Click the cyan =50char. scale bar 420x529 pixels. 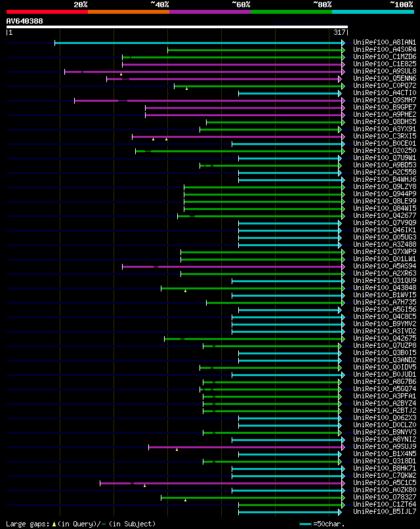(x=305, y=524)
